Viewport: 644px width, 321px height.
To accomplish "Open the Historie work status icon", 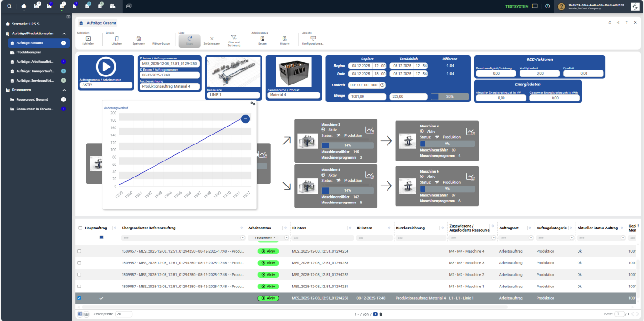I will (284, 39).
